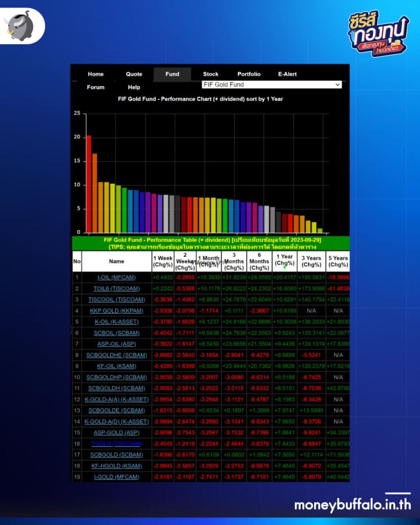Open the E-Alert menu item

click(x=287, y=74)
